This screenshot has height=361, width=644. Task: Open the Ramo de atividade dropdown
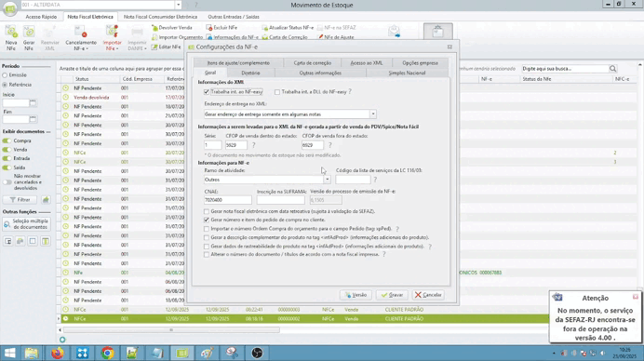327,180
